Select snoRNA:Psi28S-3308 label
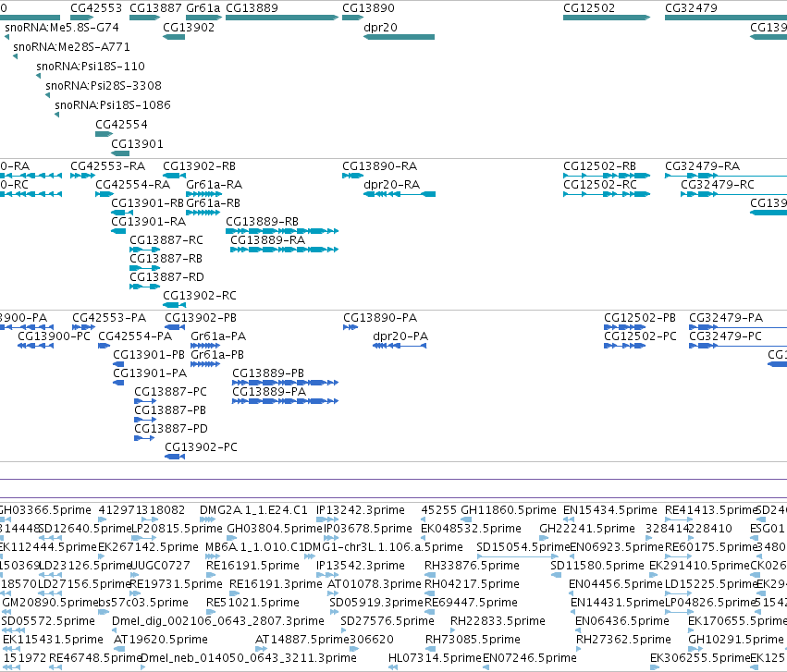 pos(104,85)
